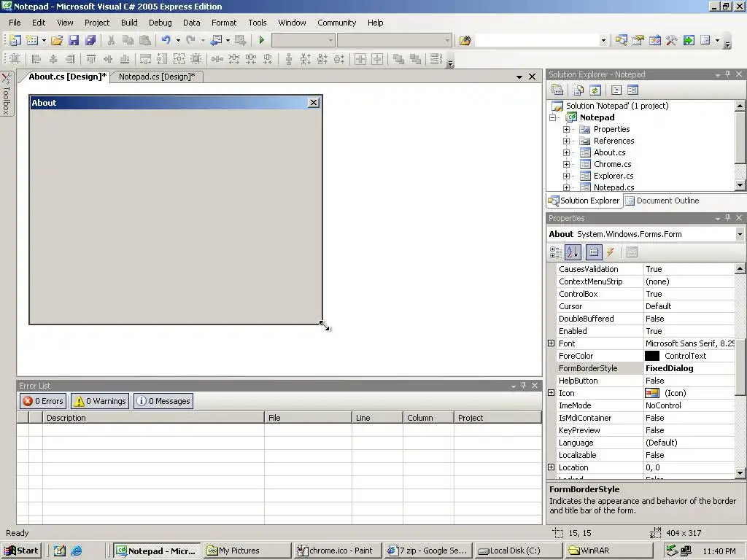Viewport: 747px width, 560px height.
Task: Open WinRAR taskbar window
Action: pyautogui.click(x=611, y=551)
